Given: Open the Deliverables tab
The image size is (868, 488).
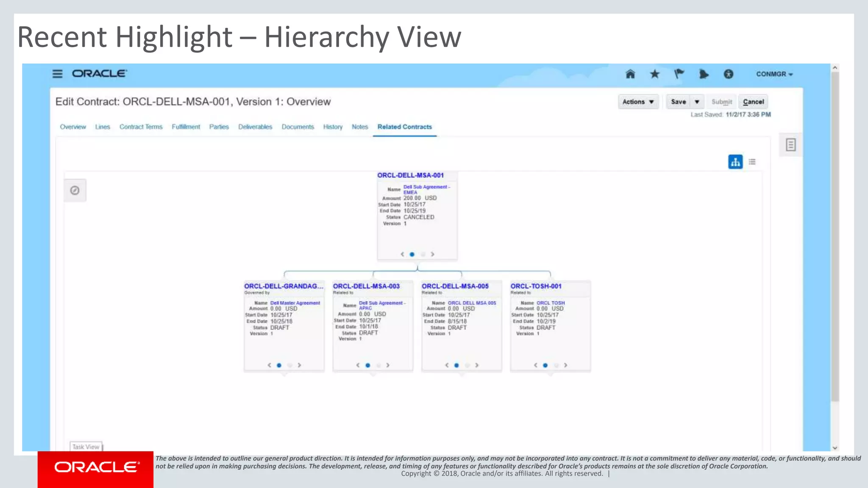Looking at the screenshot, I should [x=255, y=127].
